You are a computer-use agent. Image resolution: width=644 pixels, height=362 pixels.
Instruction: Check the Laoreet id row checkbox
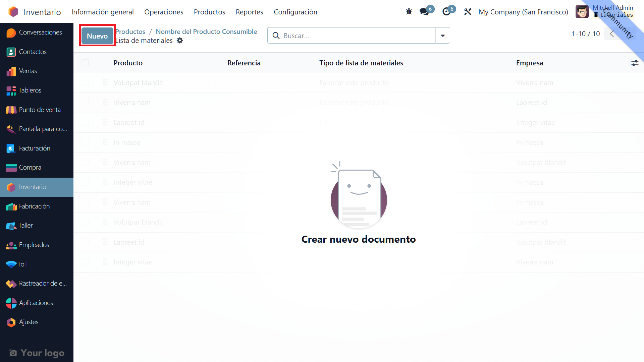pyautogui.click(x=85, y=123)
